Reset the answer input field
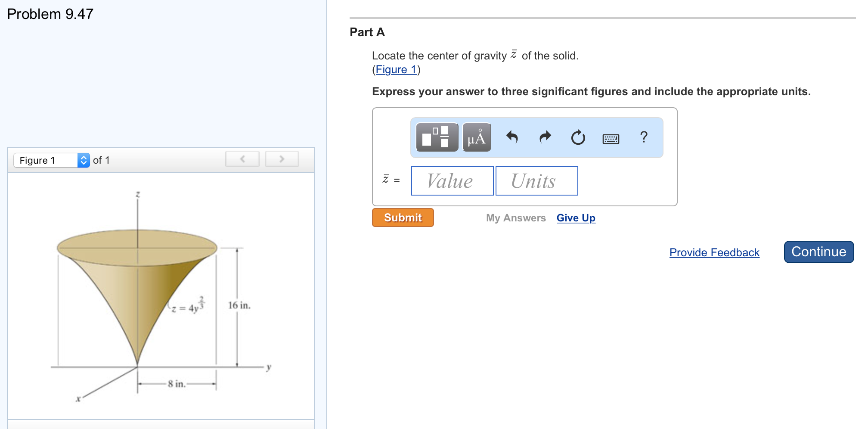Image resolution: width=868 pixels, height=429 pixels. [578, 137]
